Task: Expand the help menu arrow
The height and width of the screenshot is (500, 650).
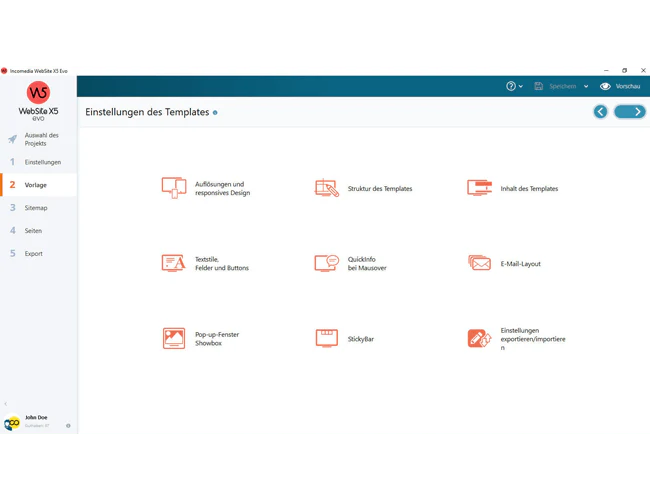Action: [x=521, y=86]
